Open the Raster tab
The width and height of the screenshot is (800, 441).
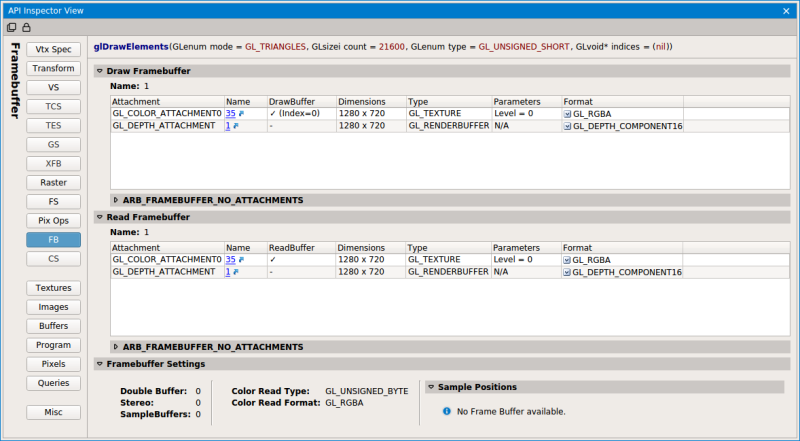(x=54, y=183)
